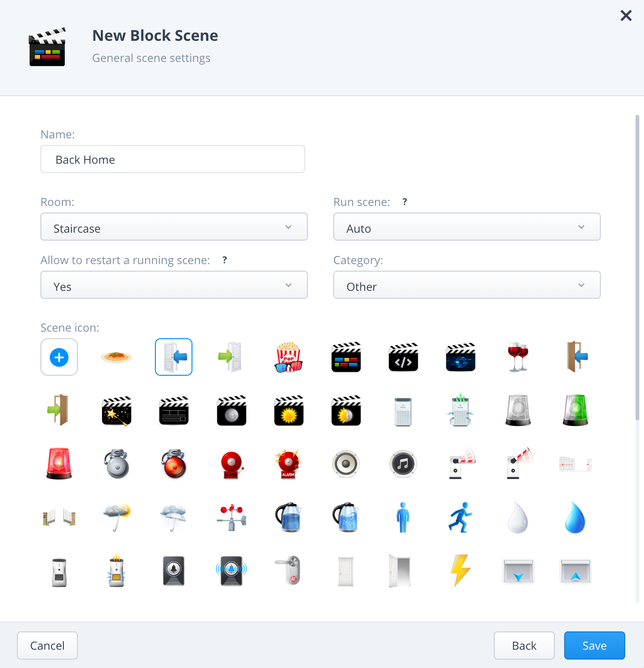The width and height of the screenshot is (644, 668).
Task: Cancel the scene creation
Action: tap(47, 645)
